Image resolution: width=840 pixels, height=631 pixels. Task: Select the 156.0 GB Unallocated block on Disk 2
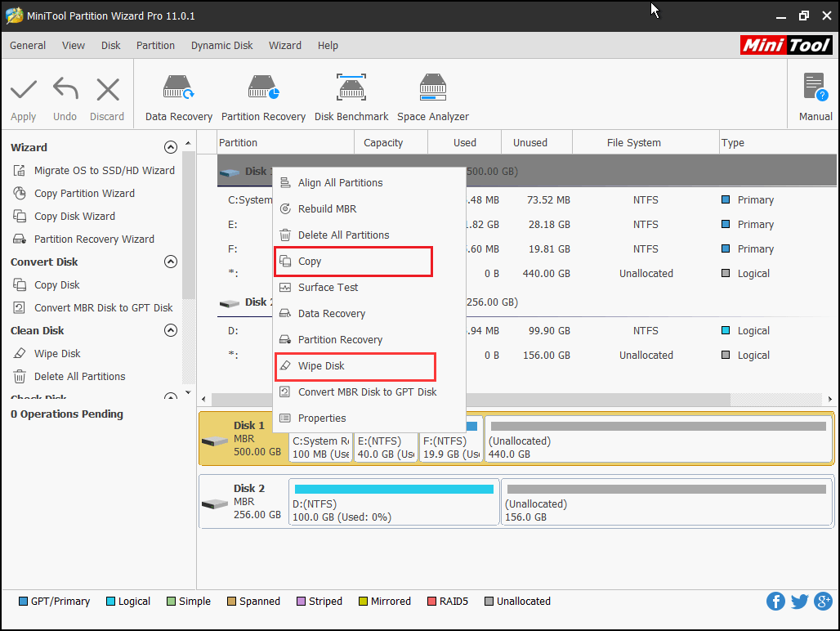[x=666, y=503]
